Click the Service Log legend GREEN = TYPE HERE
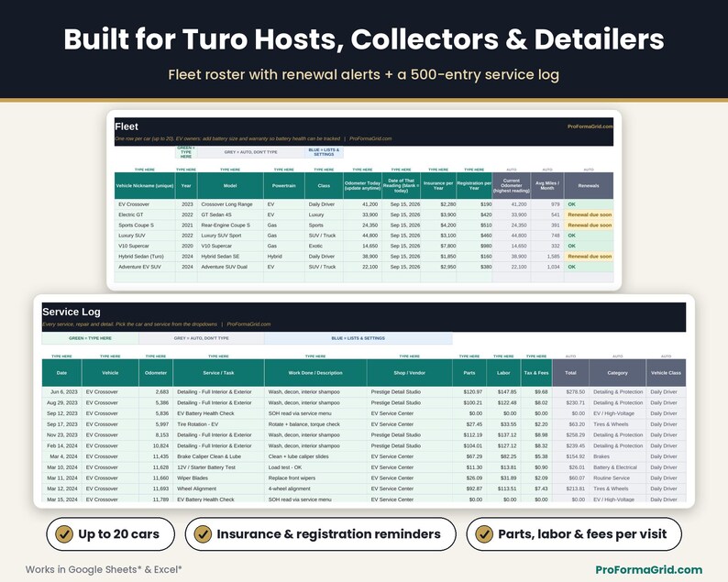 tap(90, 338)
